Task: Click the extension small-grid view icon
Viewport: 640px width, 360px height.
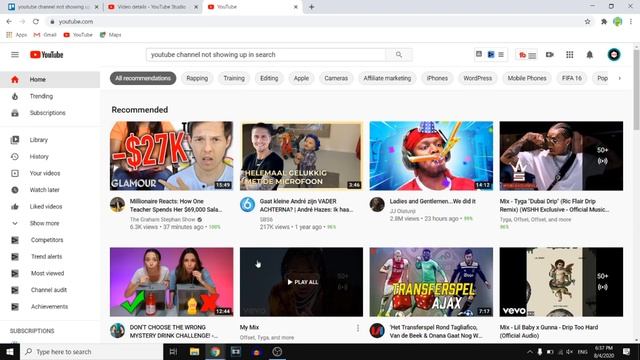Action: pyautogui.click(x=479, y=54)
